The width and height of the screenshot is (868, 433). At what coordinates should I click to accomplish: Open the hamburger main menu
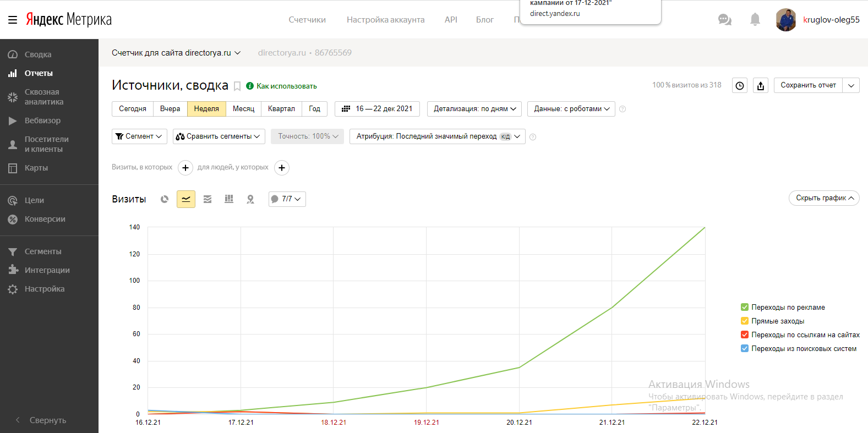click(13, 20)
